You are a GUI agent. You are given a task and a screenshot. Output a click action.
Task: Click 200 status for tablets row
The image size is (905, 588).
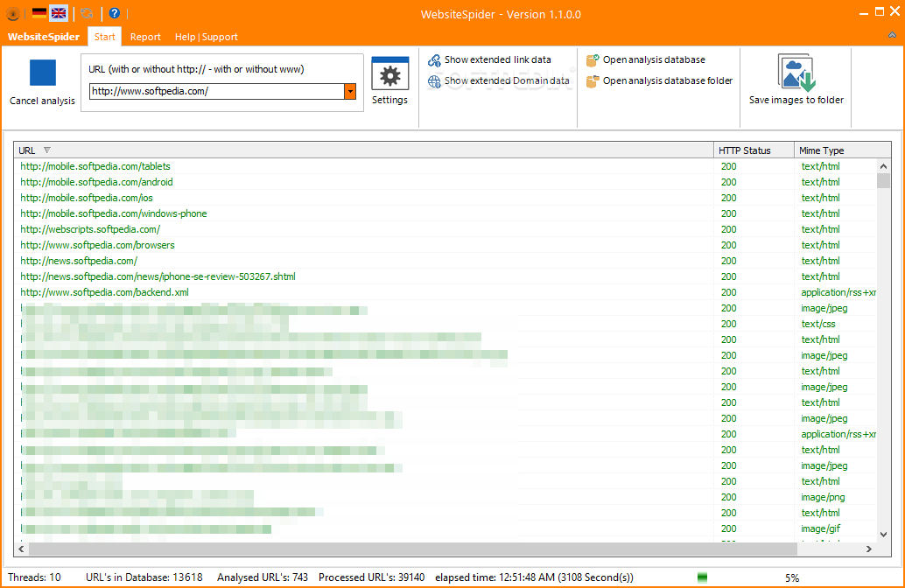pos(728,166)
